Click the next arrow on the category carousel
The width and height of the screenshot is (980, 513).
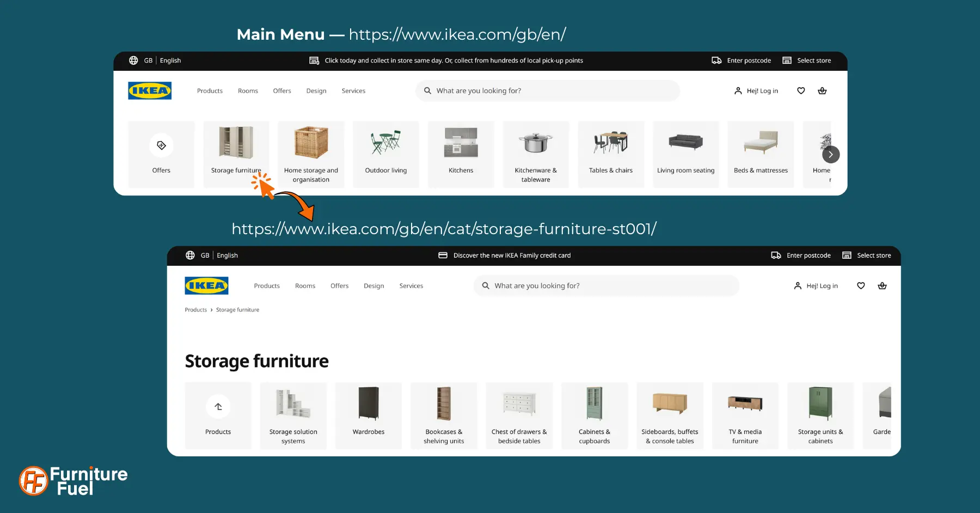pos(831,155)
